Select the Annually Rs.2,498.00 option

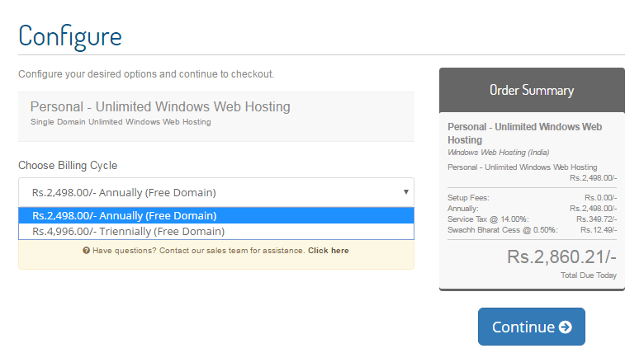[x=124, y=216]
